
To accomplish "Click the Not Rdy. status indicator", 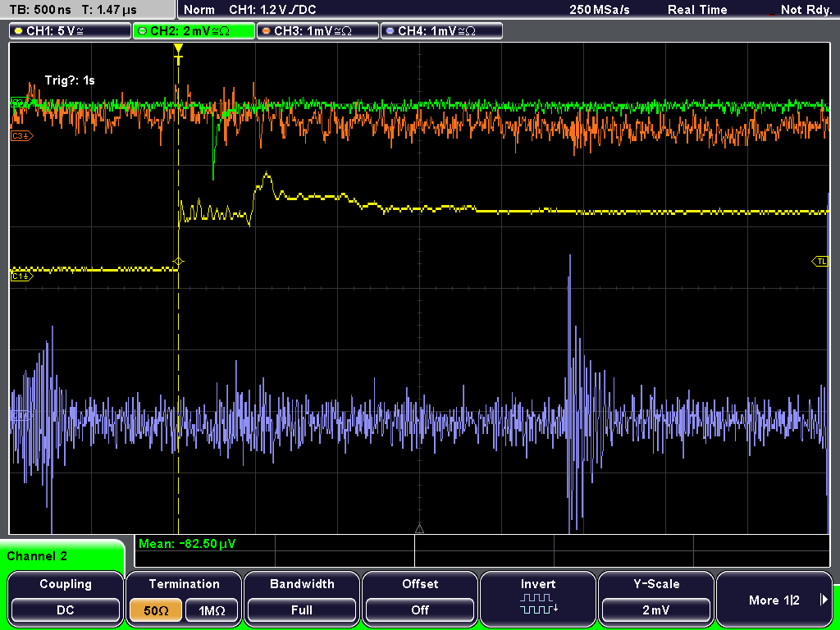I will coord(806,10).
